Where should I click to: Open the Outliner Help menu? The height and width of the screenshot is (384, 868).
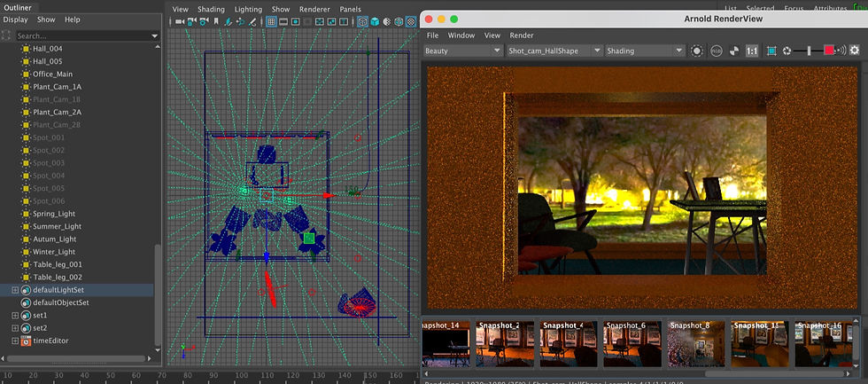pos(73,20)
